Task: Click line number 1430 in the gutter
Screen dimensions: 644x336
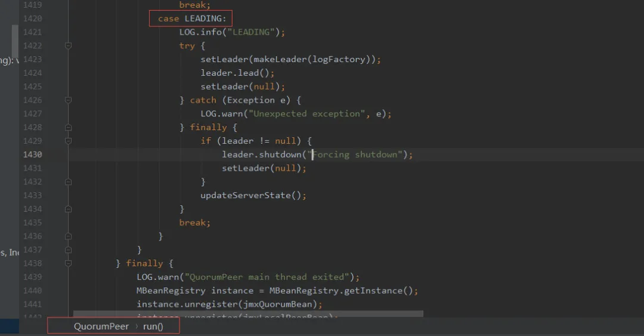Action: click(32, 155)
